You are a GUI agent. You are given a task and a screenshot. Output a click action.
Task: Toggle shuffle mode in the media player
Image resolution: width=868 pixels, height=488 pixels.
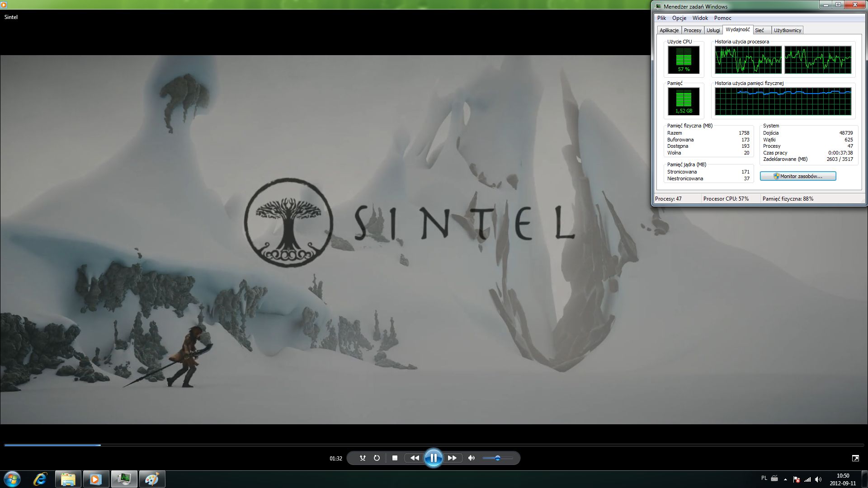pos(362,458)
